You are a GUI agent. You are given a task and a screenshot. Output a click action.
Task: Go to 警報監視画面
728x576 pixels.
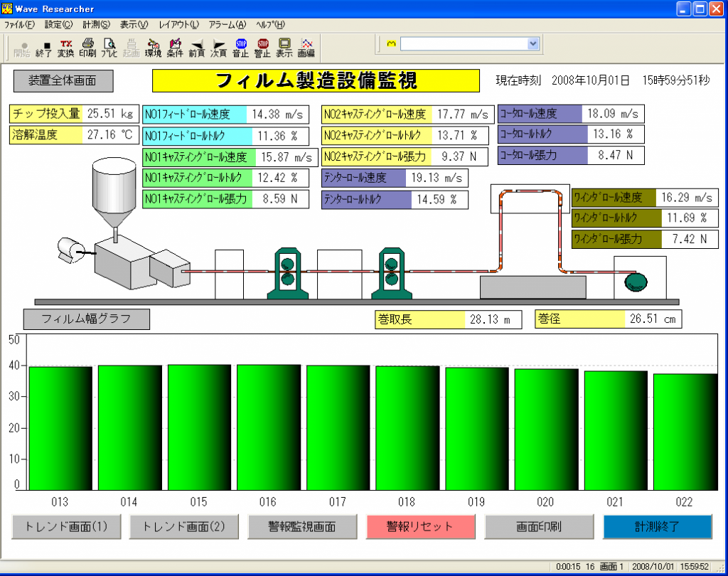pyautogui.click(x=302, y=527)
